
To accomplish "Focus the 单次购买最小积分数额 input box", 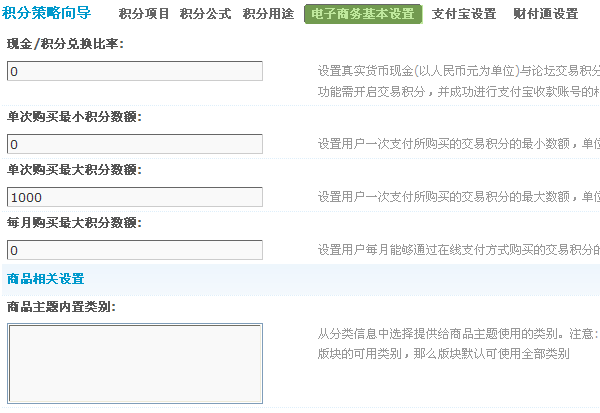I will [135, 145].
